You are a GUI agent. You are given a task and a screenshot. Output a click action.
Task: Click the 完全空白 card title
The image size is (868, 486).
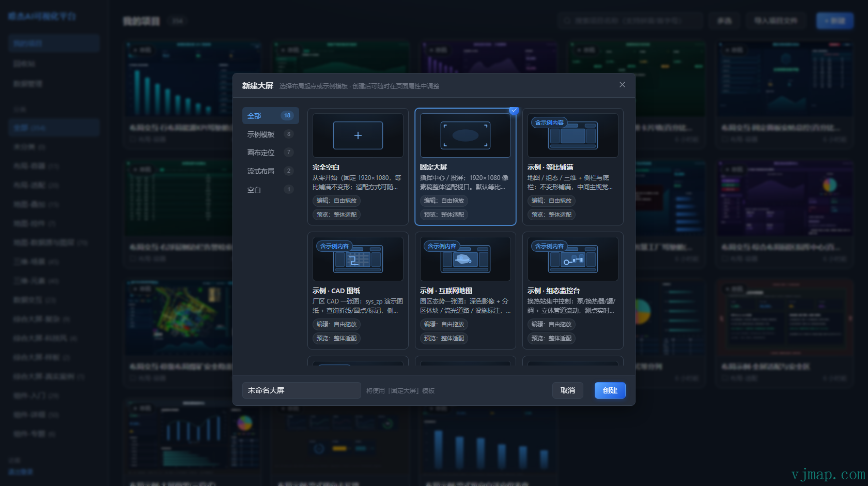click(326, 167)
